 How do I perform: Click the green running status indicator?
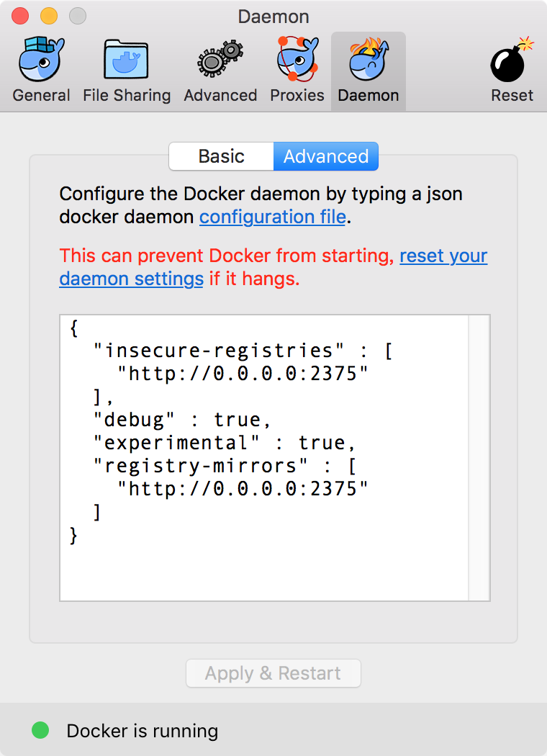[40, 730]
